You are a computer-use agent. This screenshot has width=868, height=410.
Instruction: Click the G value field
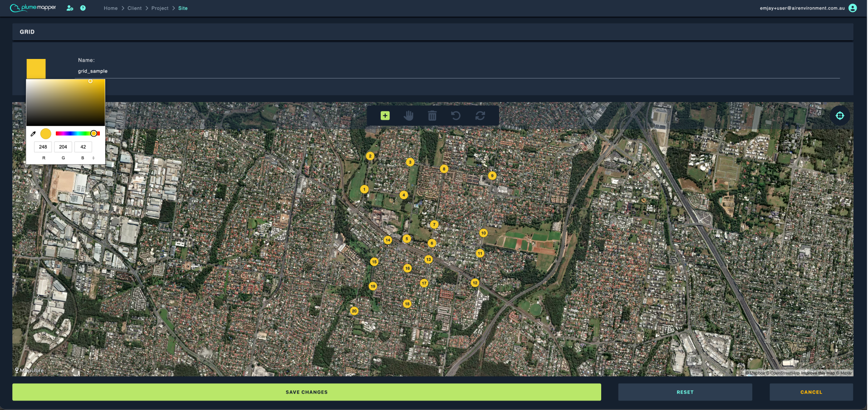[x=63, y=147]
